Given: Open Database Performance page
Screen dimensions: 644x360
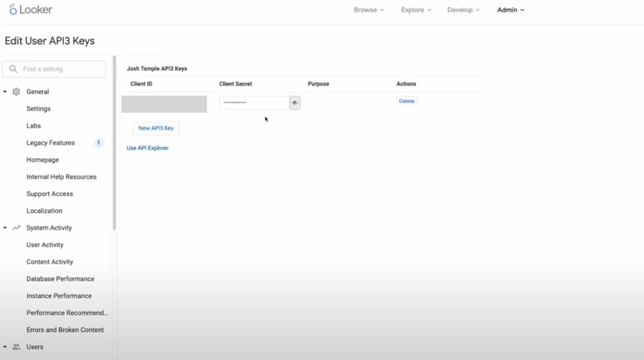Looking at the screenshot, I should 61,278.
